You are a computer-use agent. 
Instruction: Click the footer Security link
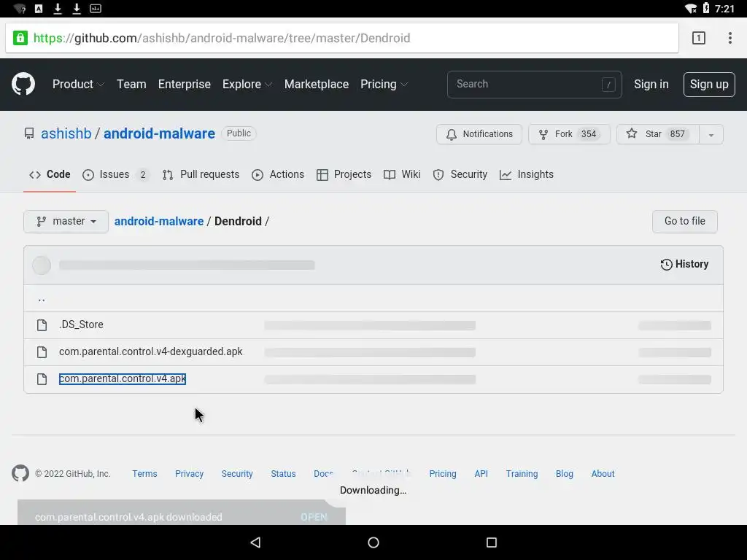[237, 474]
